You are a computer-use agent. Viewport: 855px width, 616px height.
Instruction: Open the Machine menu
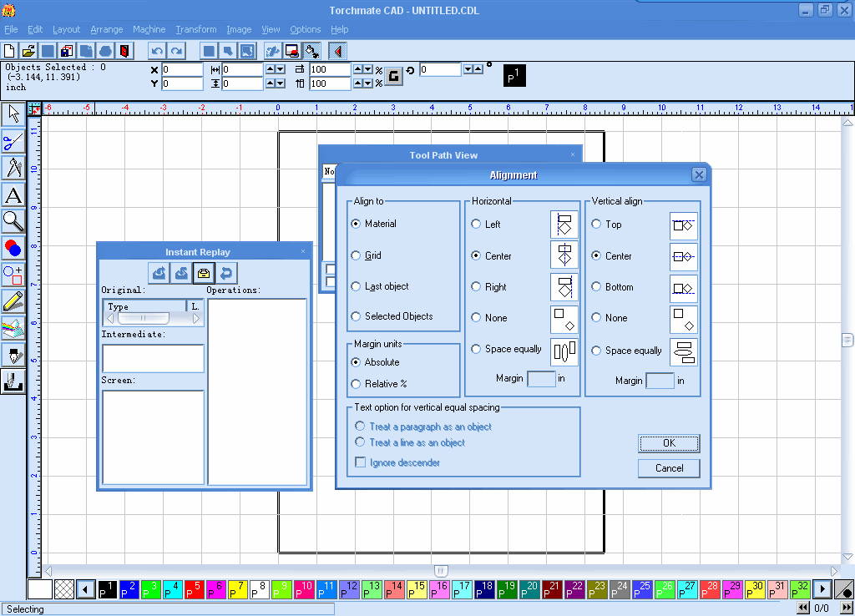(x=149, y=29)
